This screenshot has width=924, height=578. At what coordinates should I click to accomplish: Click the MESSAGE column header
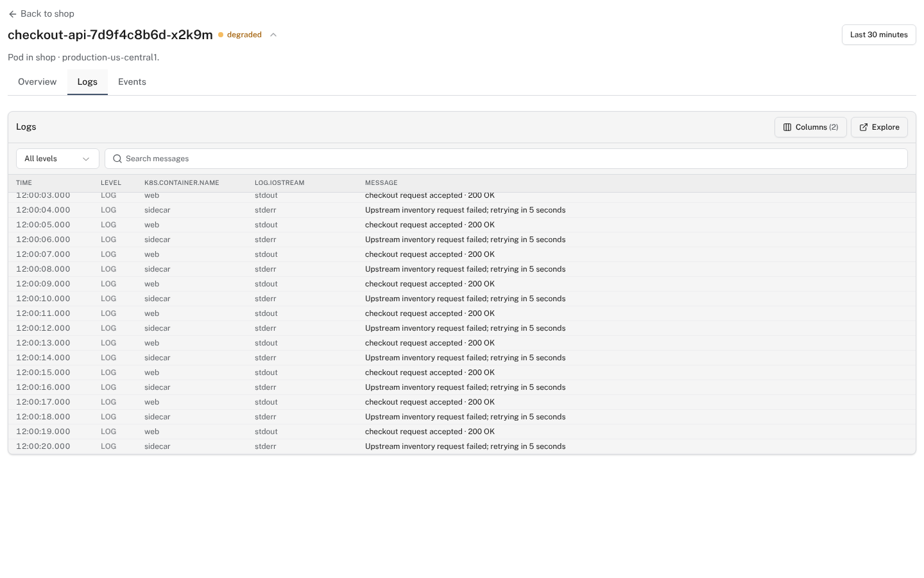click(381, 183)
